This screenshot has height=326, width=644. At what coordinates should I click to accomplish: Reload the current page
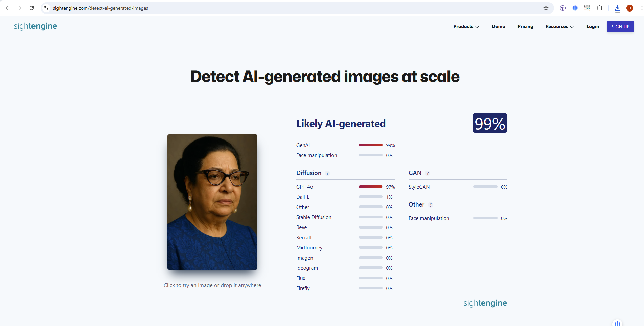pyautogui.click(x=32, y=8)
